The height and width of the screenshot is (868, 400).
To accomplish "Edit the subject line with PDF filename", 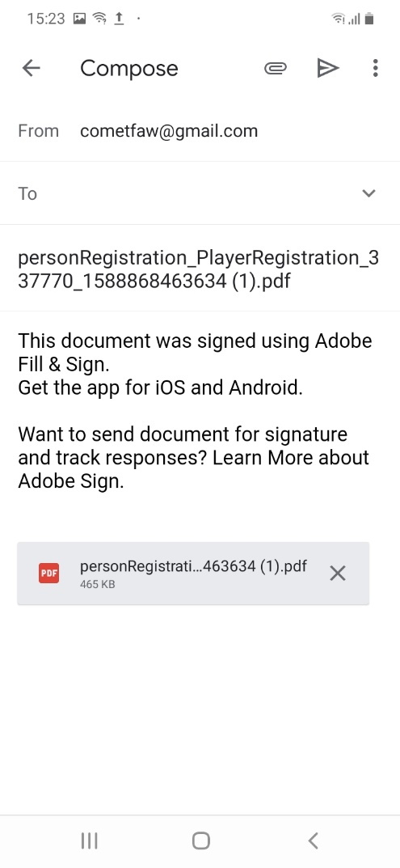I will (199, 269).
